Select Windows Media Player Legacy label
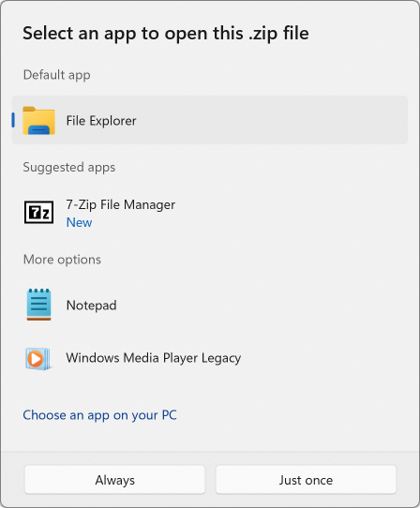Screen dimensions: 420x508 (154, 358)
